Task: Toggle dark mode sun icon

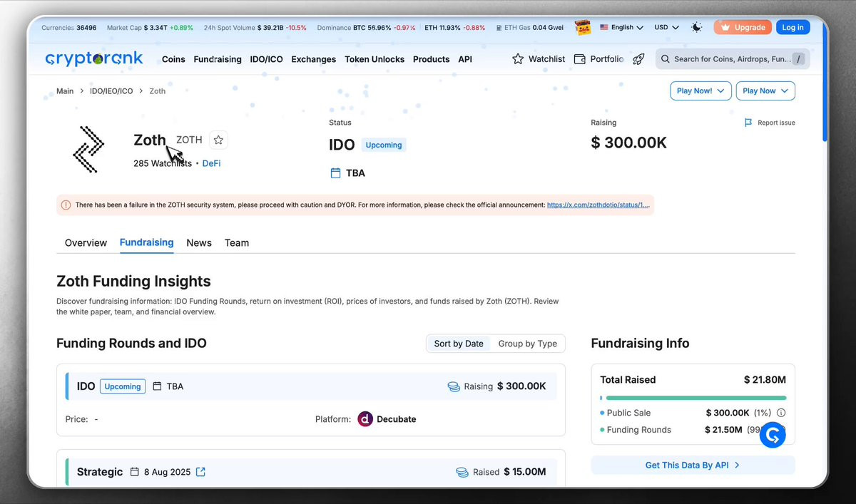Action: pos(696,28)
